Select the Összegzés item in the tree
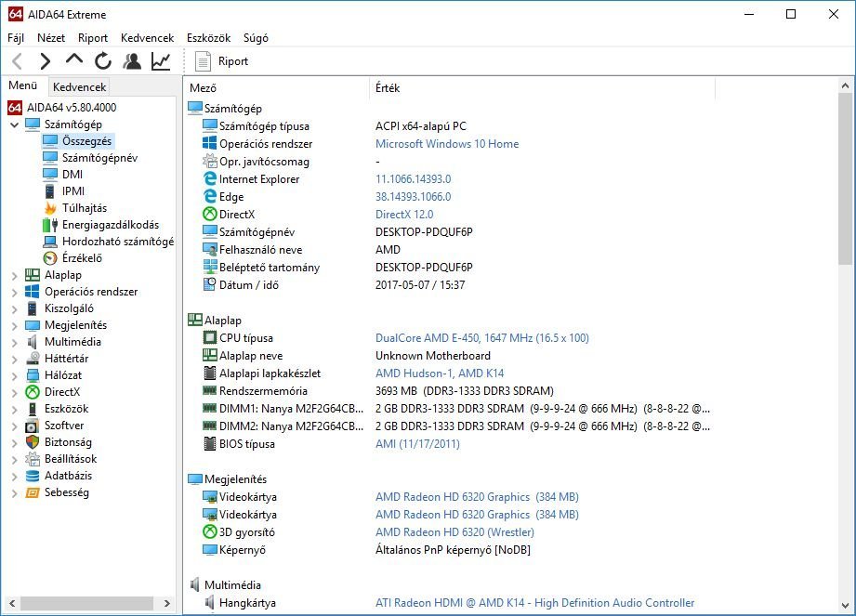 tap(86, 141)
